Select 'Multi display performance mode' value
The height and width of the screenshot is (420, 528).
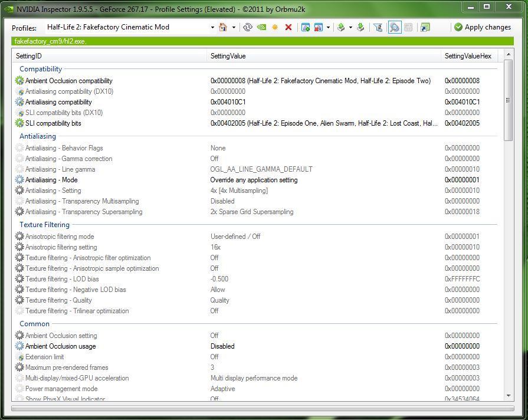coord(254,378)
